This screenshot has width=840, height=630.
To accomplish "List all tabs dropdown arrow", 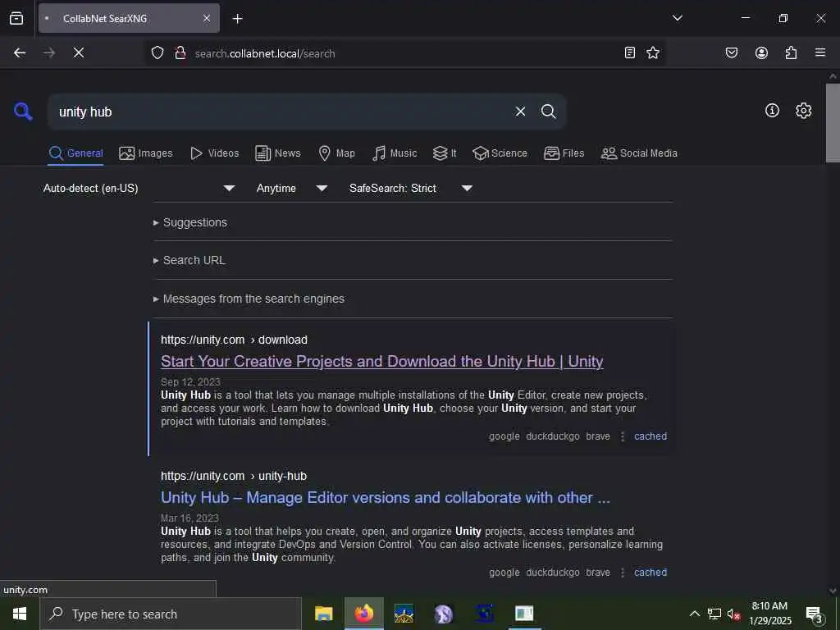I will click(x=677, y=18).
